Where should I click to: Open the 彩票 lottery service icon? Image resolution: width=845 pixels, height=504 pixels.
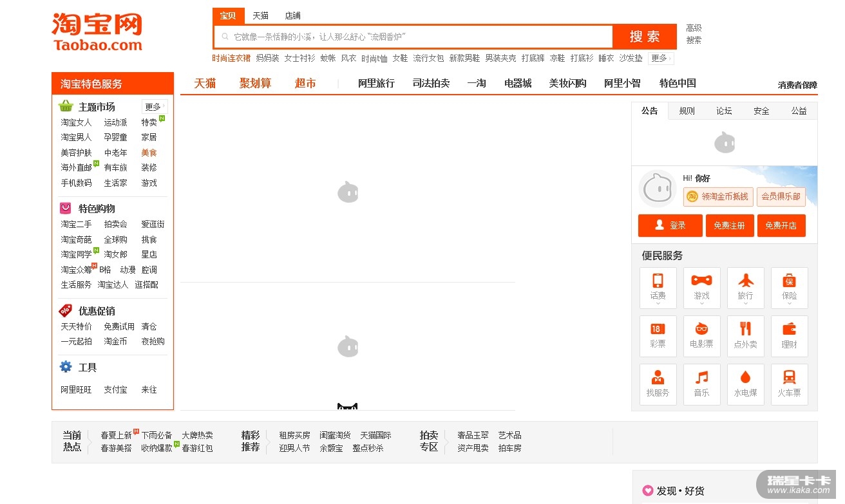pyautogui.click(x=658, y=336)
